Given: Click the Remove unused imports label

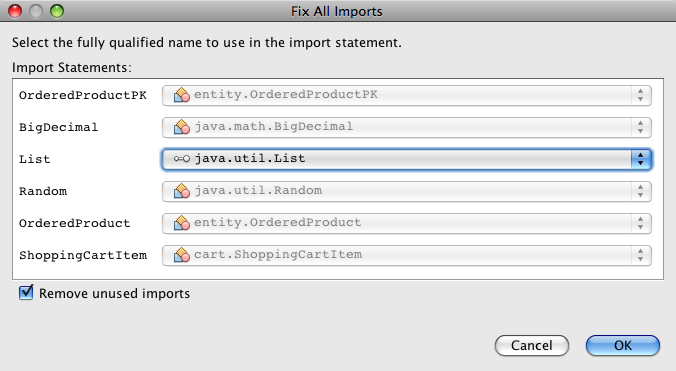Looking at the screenshot, I should pos(114,293).
